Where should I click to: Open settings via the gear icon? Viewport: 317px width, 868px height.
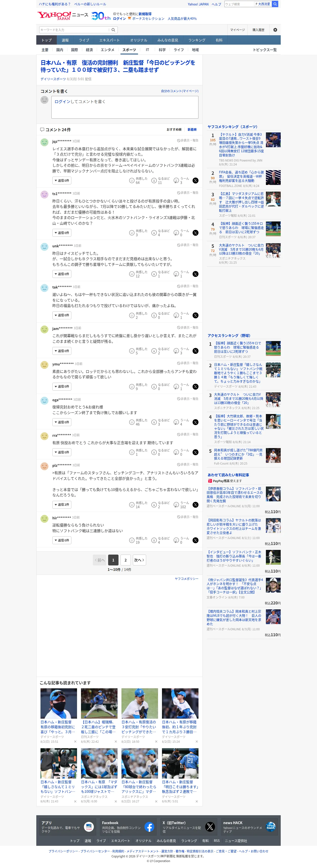tap(275, 30)
